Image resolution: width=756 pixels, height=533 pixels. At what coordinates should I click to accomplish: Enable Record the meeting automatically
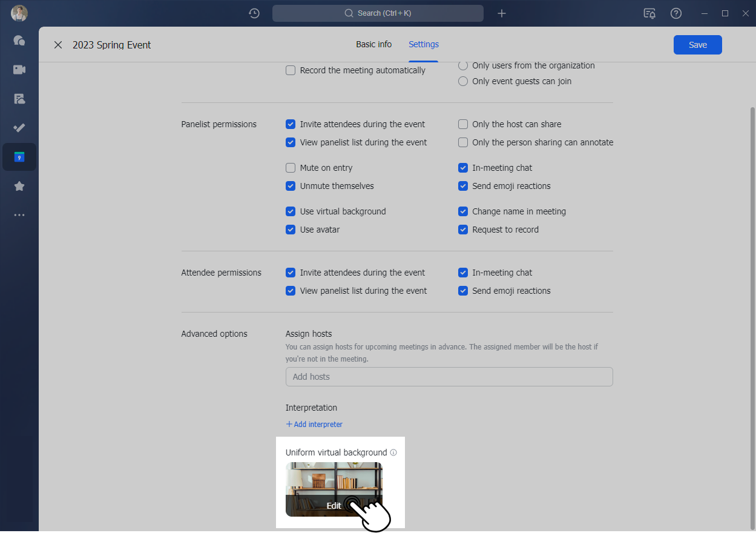[291, 70]
